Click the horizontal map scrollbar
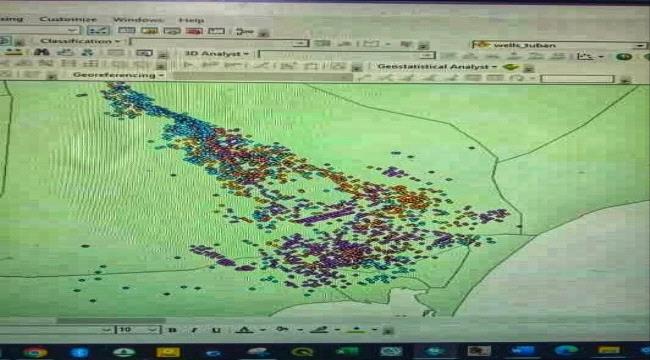650x360 pixels. click(111, 321)
